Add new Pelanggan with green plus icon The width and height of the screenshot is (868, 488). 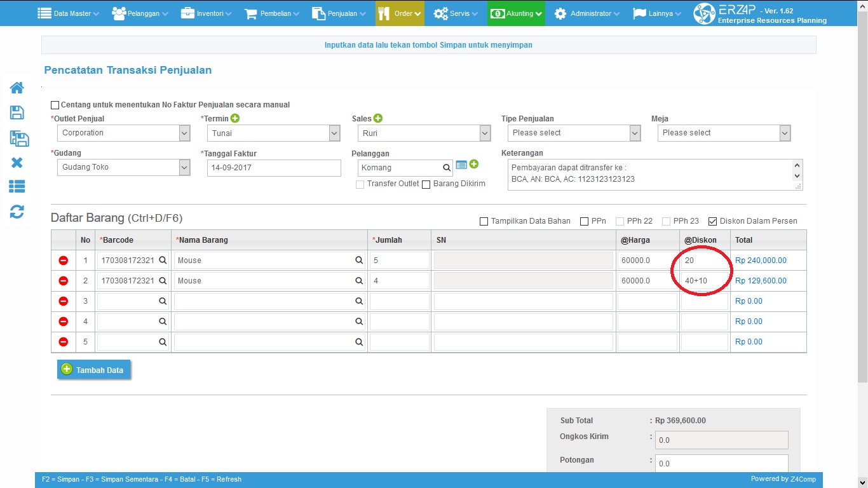coord(474,165)
